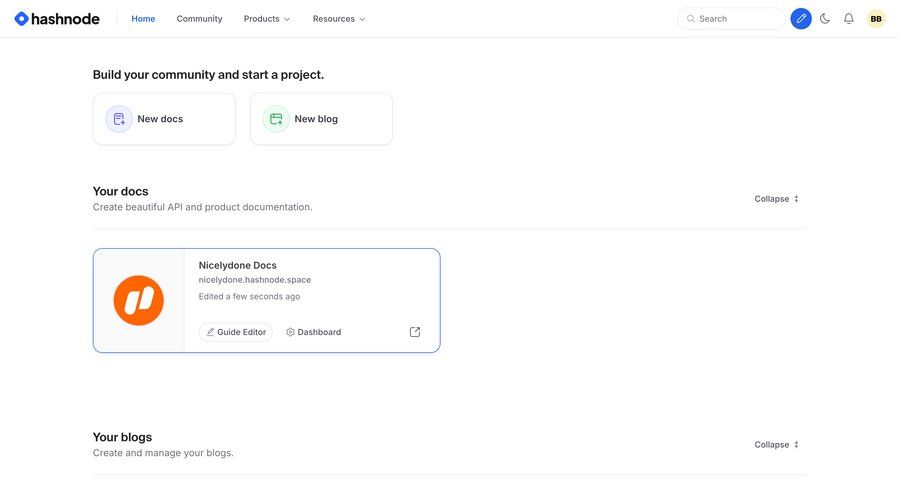
Task: Go to the Home tab
Action: click(143, 19)
